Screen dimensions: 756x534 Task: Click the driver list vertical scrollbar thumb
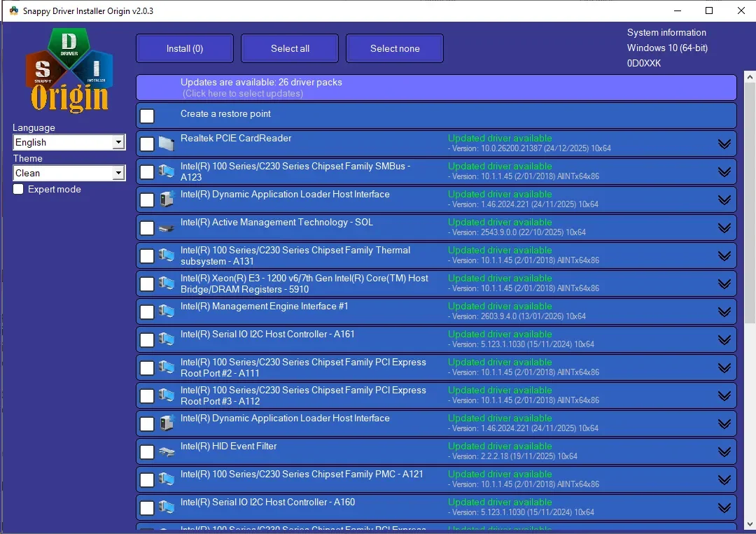click(750, 203)
